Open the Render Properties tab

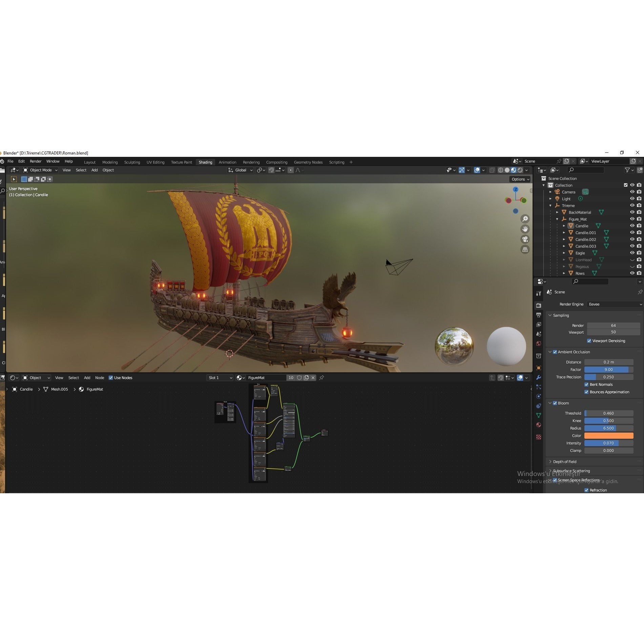(x=539, y=305)
